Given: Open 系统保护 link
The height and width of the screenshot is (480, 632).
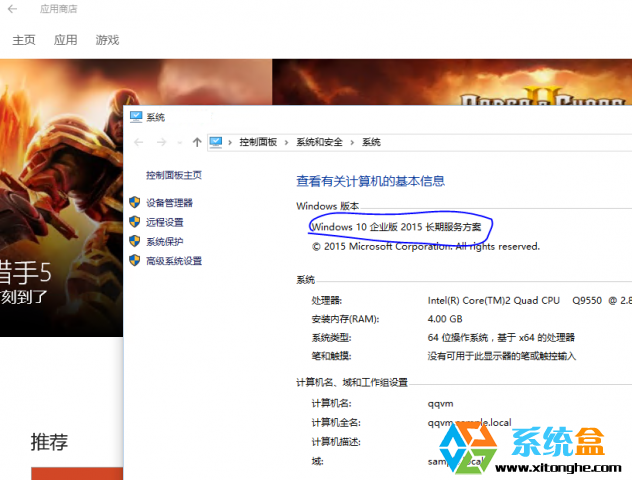Looking at the screenshot, I should (164, 241).
